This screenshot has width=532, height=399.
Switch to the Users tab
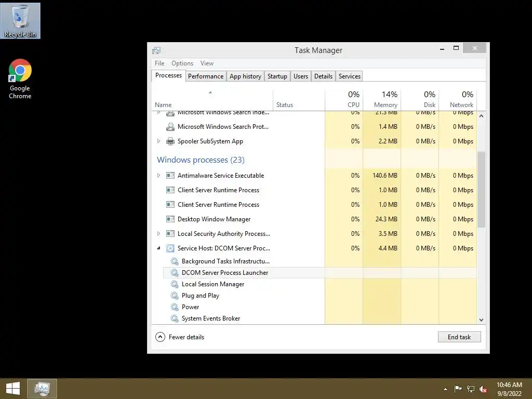pyautogui.click(x=301, y=76)
